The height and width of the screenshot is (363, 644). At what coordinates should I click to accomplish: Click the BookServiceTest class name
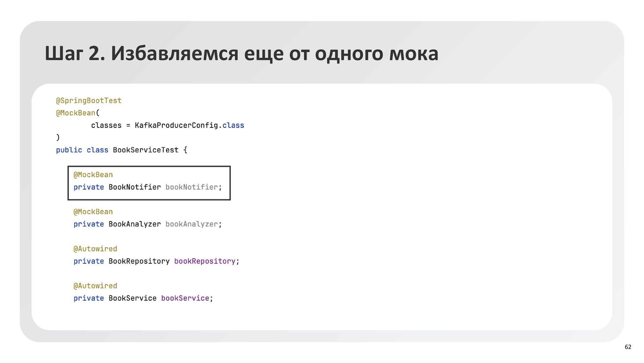[x=146, y=150]
